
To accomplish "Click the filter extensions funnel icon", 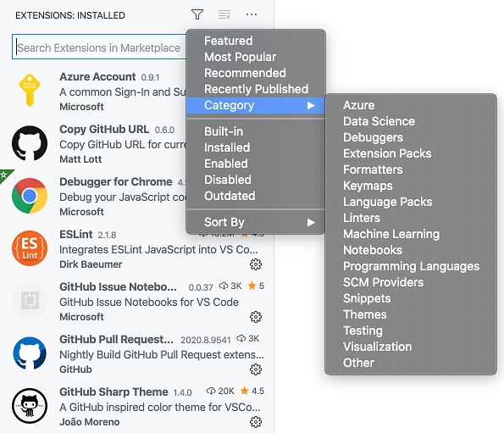I will coord(197,14).
